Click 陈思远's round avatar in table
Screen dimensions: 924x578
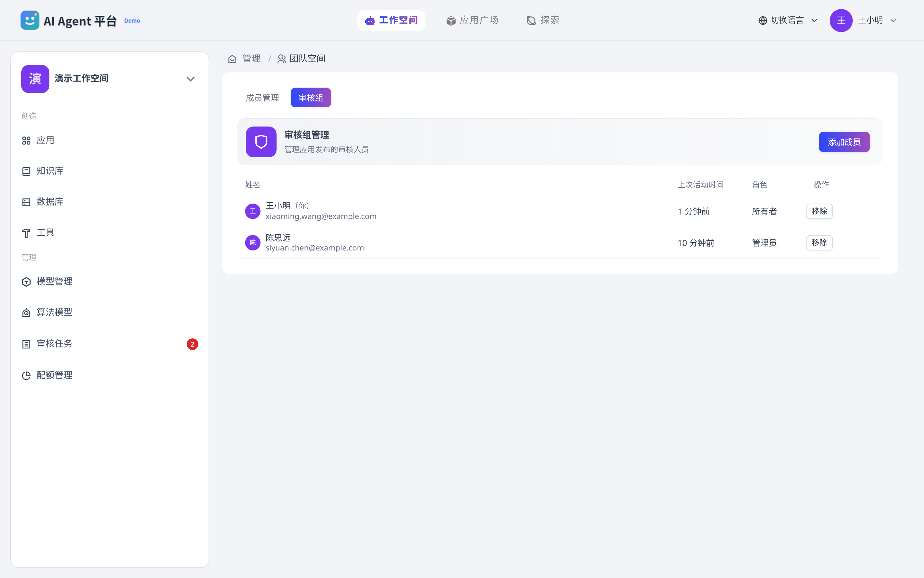[x=253, y=243]
